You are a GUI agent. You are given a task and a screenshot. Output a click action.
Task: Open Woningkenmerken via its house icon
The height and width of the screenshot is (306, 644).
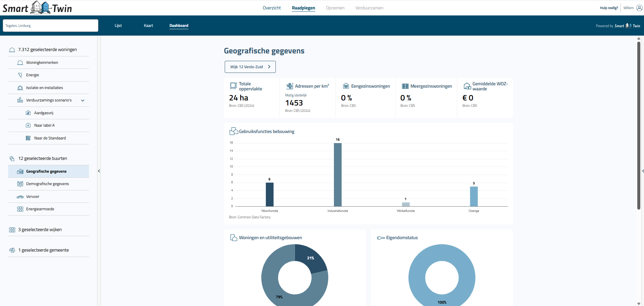(20, 62)
